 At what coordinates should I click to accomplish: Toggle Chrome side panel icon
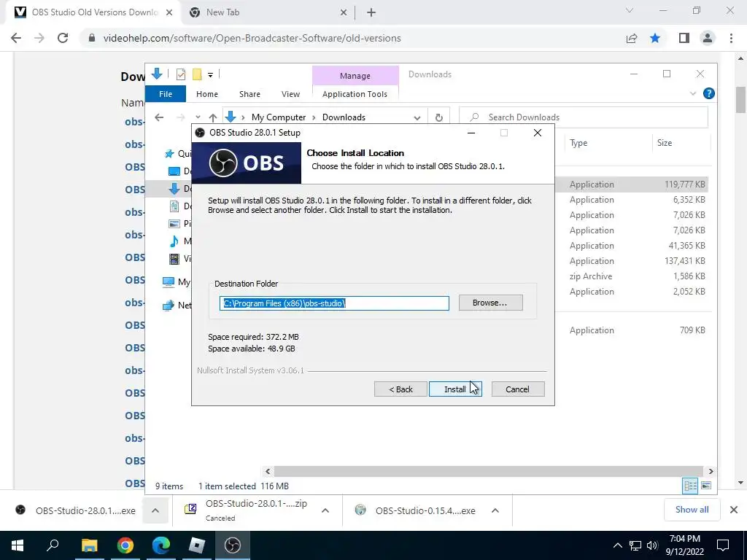point(684,38)
